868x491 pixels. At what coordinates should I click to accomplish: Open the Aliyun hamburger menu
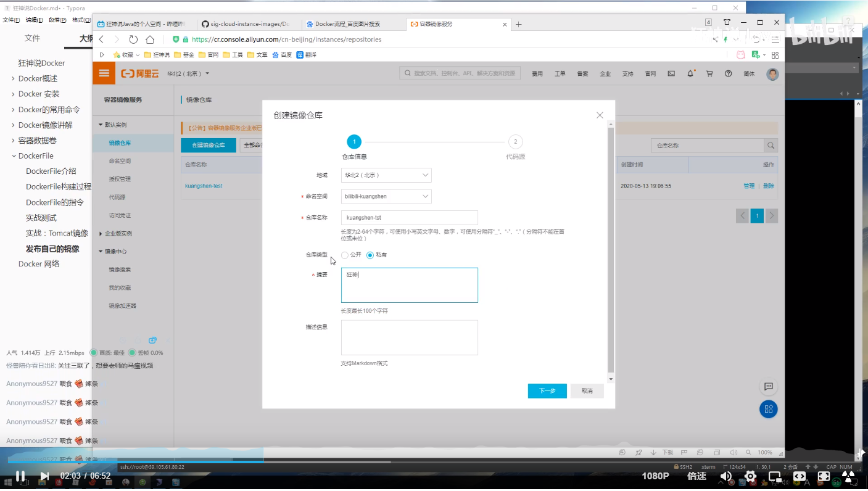(x=104, y=73)
